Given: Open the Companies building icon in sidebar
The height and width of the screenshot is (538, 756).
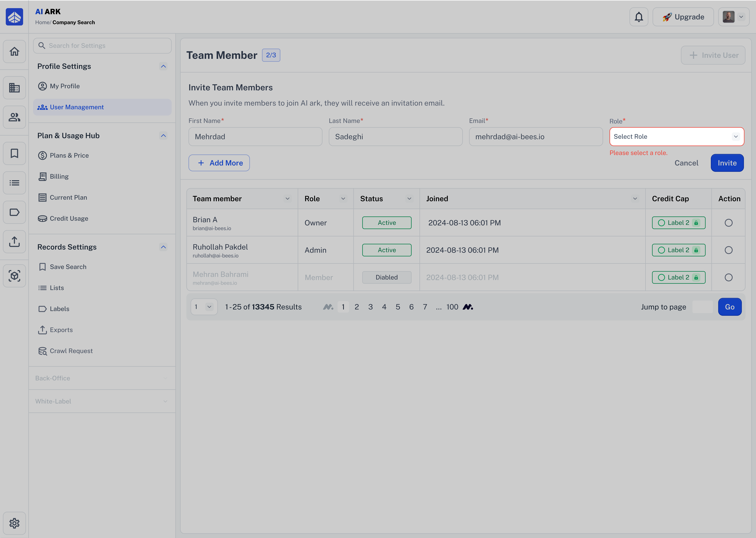Looking at the screenshot, I should coord(14,88).
